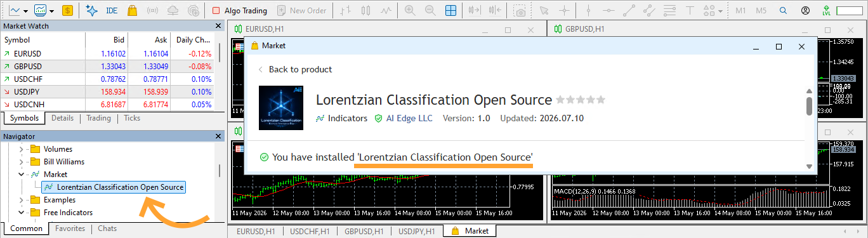868x238 pixels.
Task: Select EURUSD row in Market Watch
Action: (108, 54)
